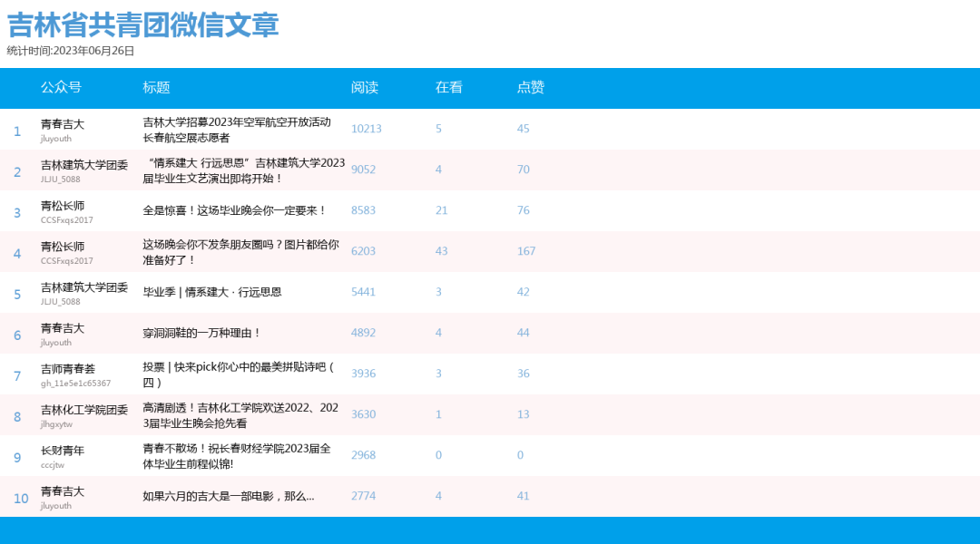The image size is (980, 544).
Task: Open the “情系建大 行远思恩” article title
Action: coord(244,170)
